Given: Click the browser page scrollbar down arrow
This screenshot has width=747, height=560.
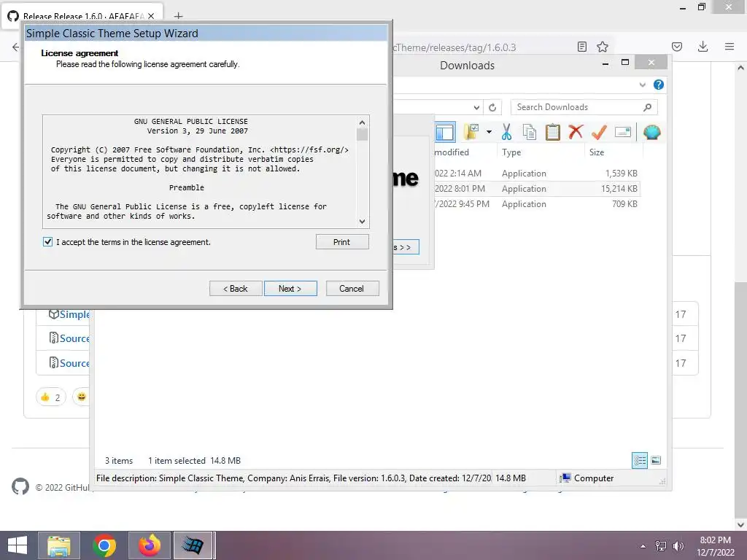Looking at the screenshot, I should pos(740,525).
